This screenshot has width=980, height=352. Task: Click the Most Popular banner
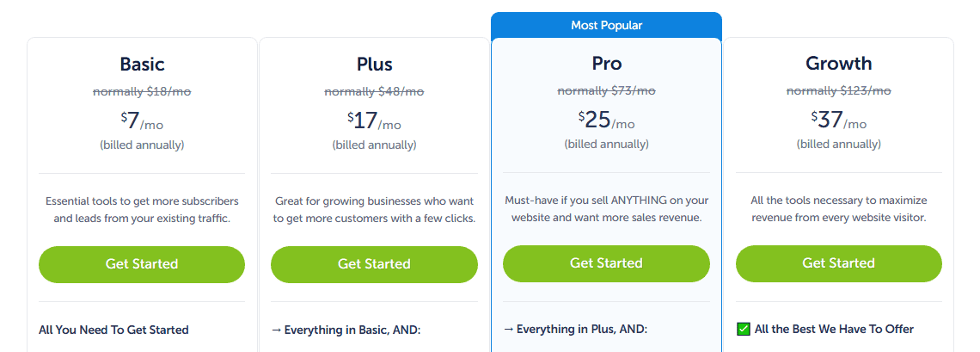(x=606, y=26)
